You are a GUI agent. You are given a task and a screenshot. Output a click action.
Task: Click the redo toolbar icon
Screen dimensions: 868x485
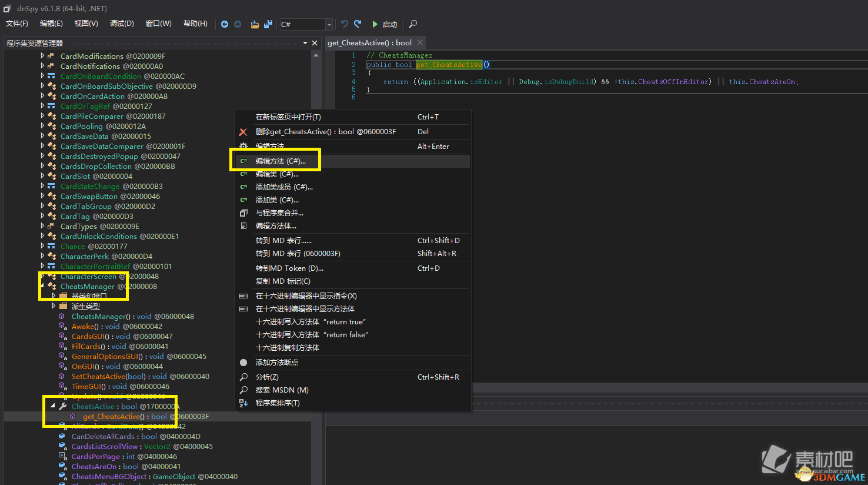coord(358,24)
